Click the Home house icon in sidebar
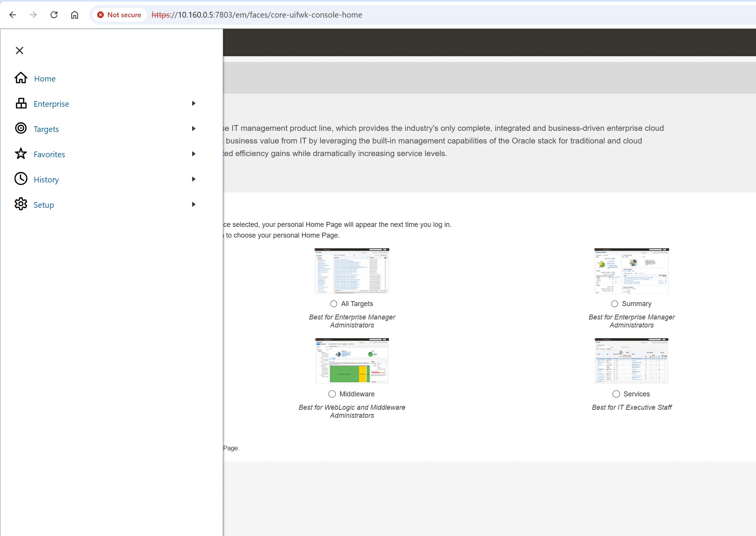The width and height of the screenshot is (756, 536). 21,78
